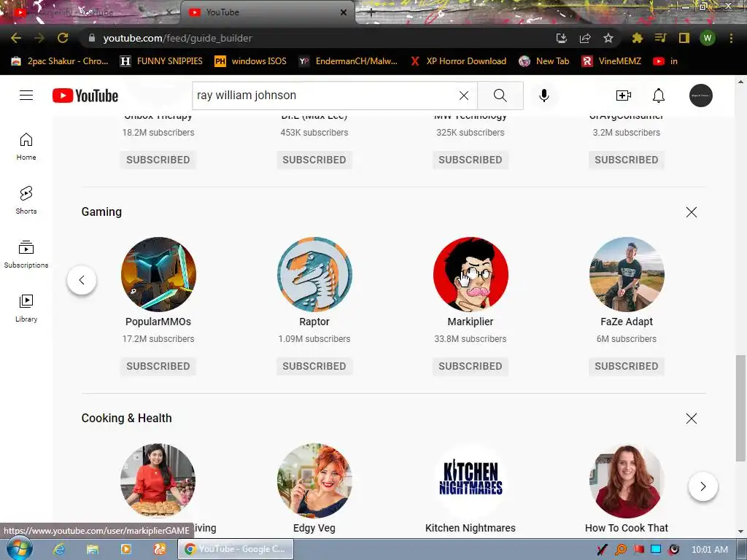Open the Edgy Veg channel avatar

click(x=314, y=481)
